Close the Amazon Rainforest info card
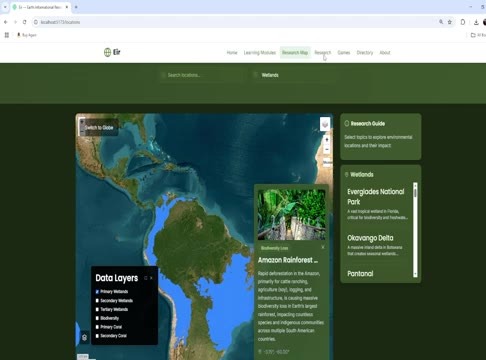 [323, 247]
